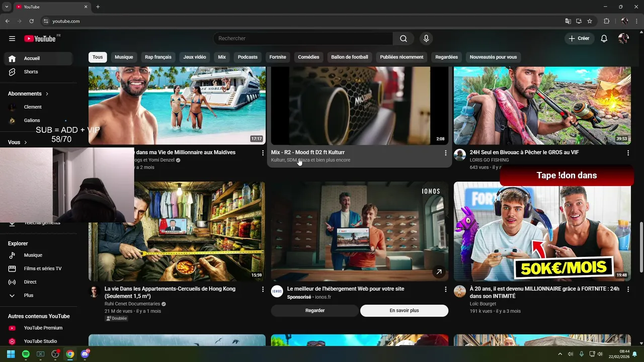Image resolution: width=644 pixels, height=362 pixels.
Task: Open options for Mix R2 Mood
Action: 445,152
